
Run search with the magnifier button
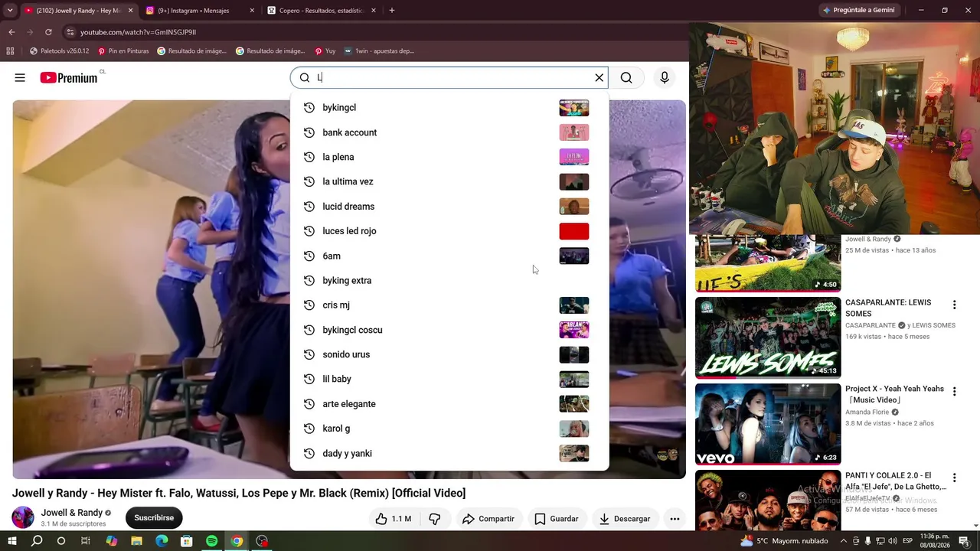point(626,77)
